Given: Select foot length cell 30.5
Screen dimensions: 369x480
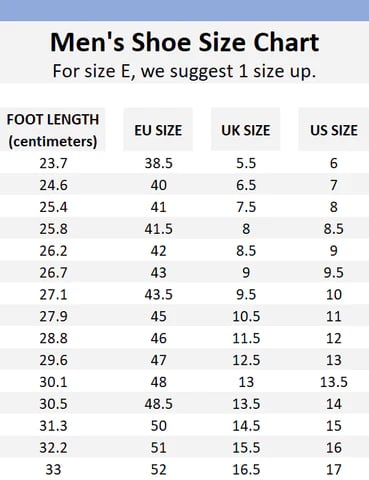Looking at the screenshot, I should point(53,404).
